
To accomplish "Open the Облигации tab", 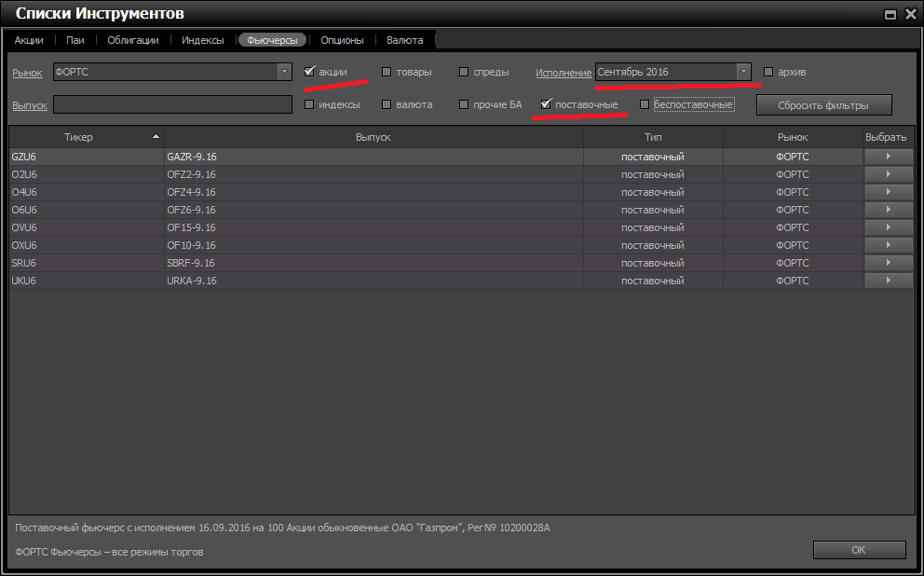I will pyautogui.click(x=132, y=40).
